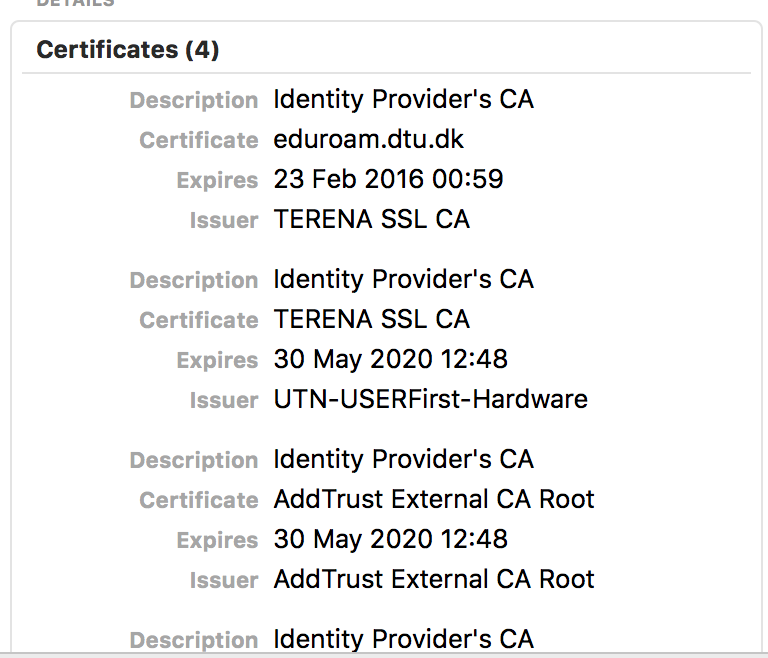Select the AddTrust External CA Root certificate value

pyautogui.click(x=434, y=499)
